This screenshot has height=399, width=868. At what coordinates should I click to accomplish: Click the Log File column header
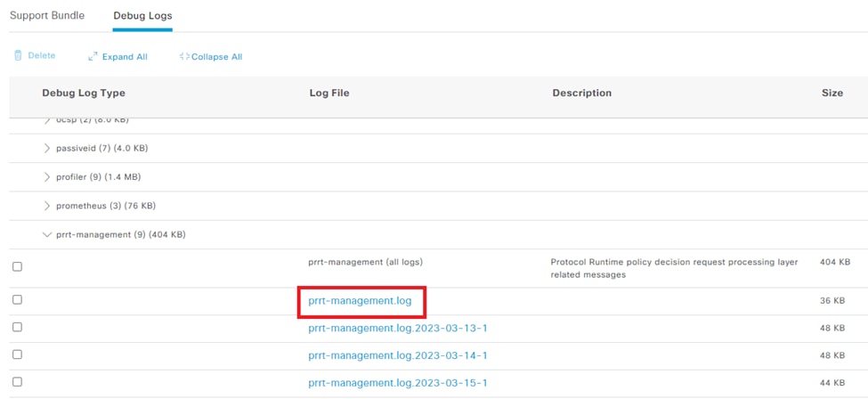329,94
